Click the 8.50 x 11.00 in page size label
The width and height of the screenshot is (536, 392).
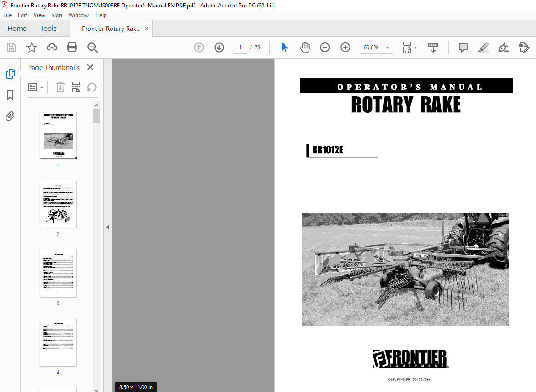(x=136, y=387)
